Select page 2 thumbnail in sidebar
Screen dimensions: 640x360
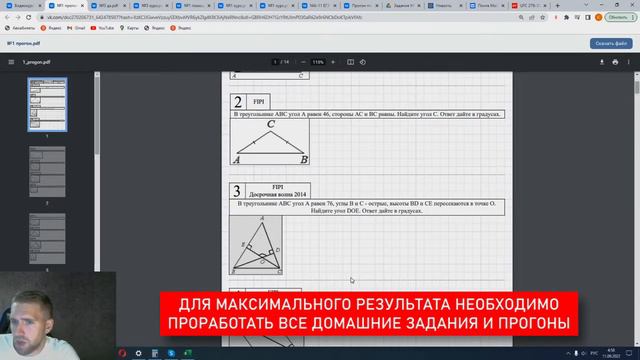(47, 172)
